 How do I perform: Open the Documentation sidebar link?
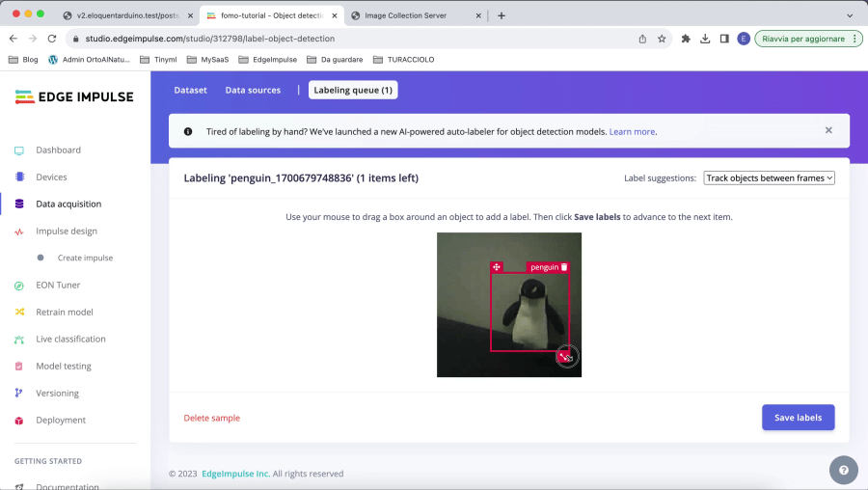68,486
